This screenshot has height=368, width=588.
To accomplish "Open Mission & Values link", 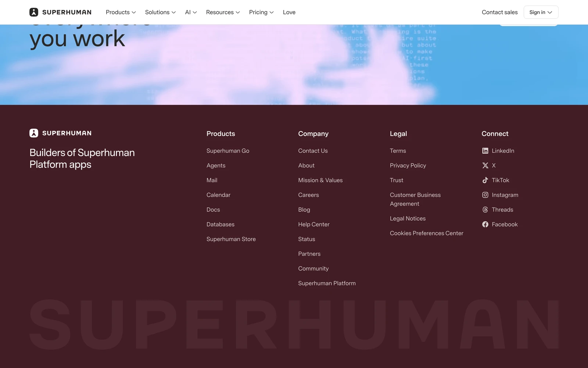I will 320,180.
